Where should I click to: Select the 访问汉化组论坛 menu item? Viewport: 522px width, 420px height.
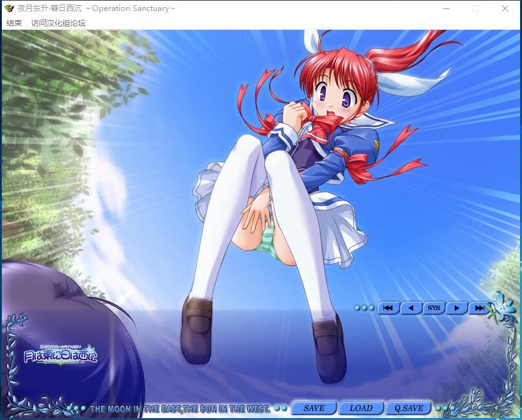58,23
